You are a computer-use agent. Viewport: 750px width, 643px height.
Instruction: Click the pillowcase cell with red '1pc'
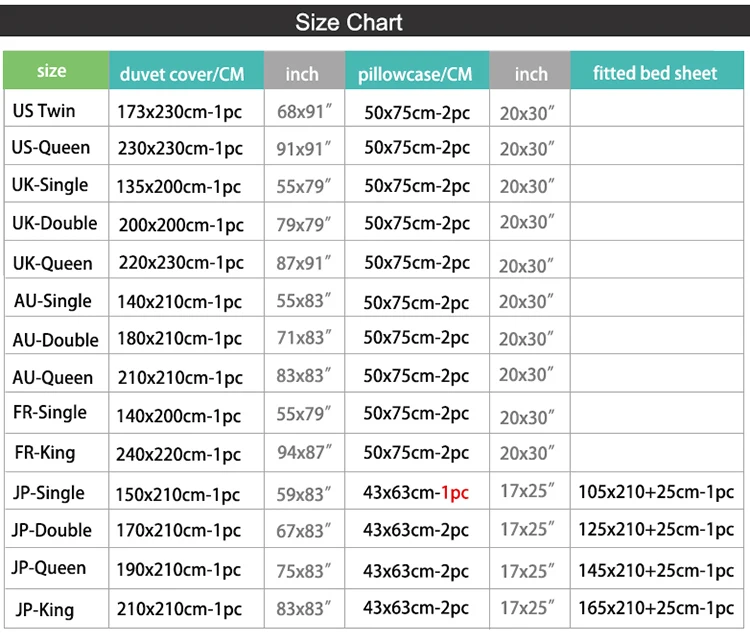coord(416,492)
